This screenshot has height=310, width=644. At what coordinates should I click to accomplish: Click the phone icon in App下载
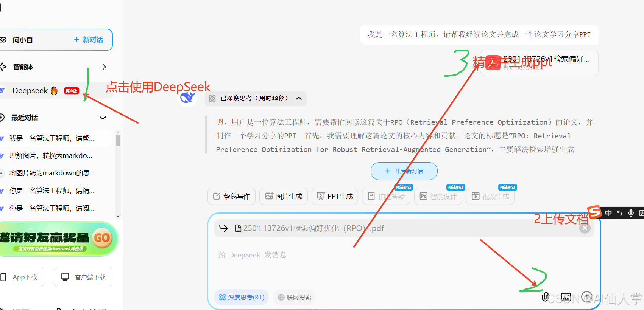3,277
